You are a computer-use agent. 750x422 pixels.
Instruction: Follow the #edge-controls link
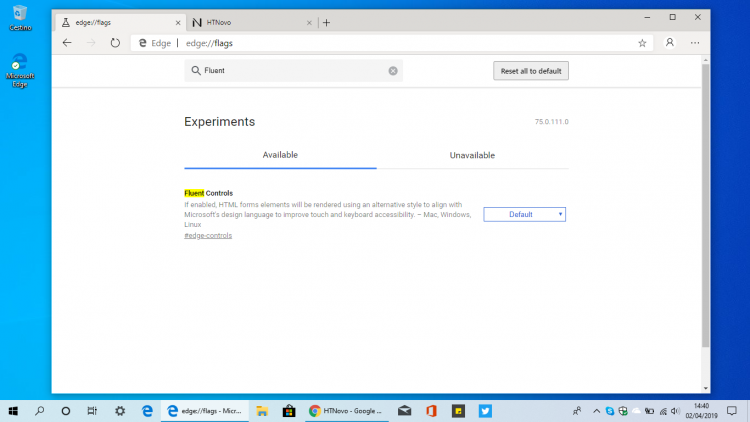click(x=208, y=235)
